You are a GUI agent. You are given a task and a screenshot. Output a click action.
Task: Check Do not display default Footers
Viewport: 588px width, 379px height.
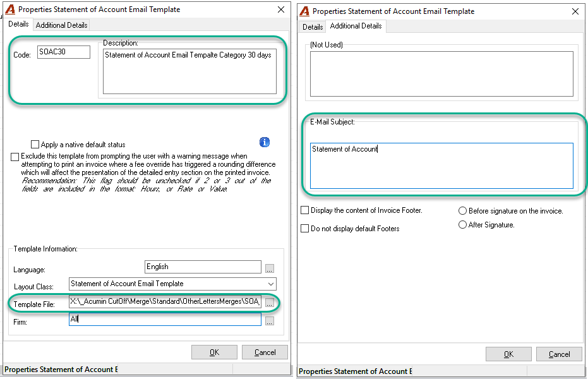coord(305,228)
